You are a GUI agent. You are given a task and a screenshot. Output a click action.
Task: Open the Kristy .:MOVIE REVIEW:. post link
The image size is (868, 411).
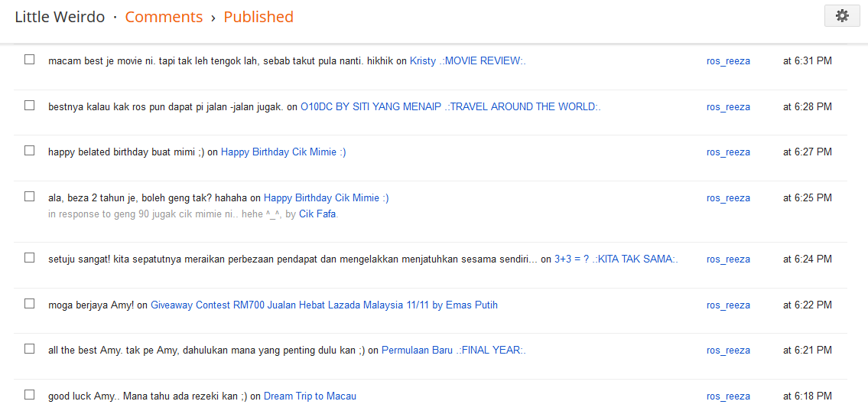click(468, 61)
